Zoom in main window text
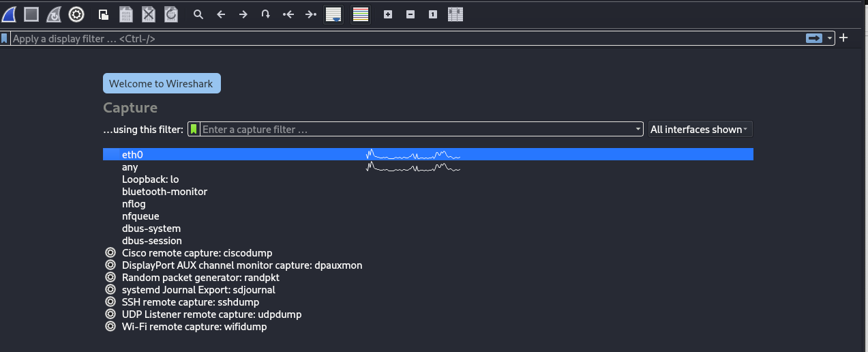This screenshot has width=868, height=352. click(x=388, y=14)
